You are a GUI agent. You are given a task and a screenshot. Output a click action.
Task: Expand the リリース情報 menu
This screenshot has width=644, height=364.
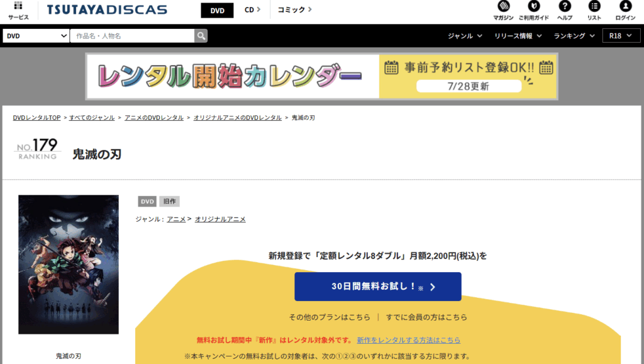coord(518,36)
